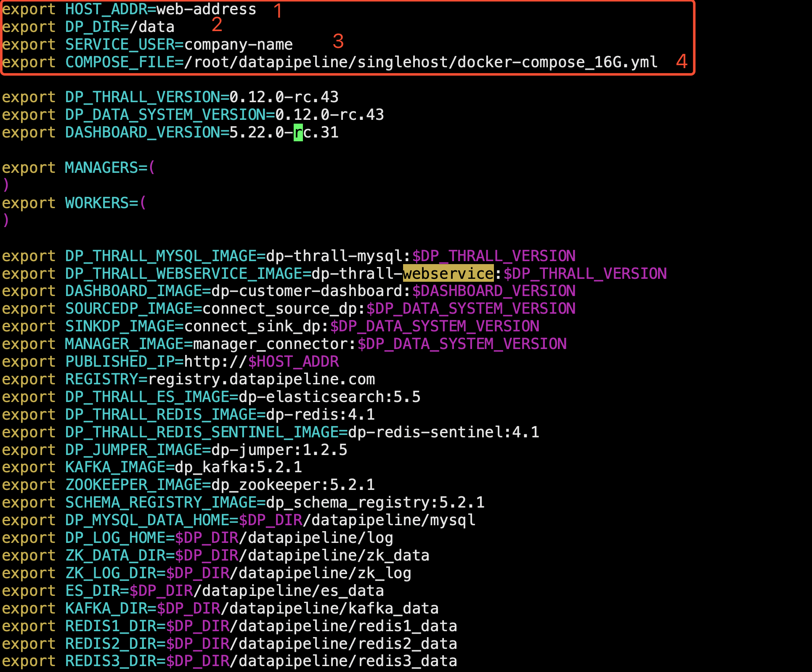Click the MANAGERS opening parenthesis
This screenshot has height=672, width=812.
pos(152,167)
